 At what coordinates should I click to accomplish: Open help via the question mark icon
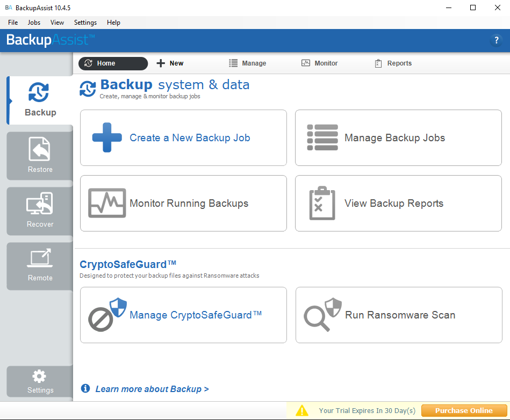click(497, 40)
